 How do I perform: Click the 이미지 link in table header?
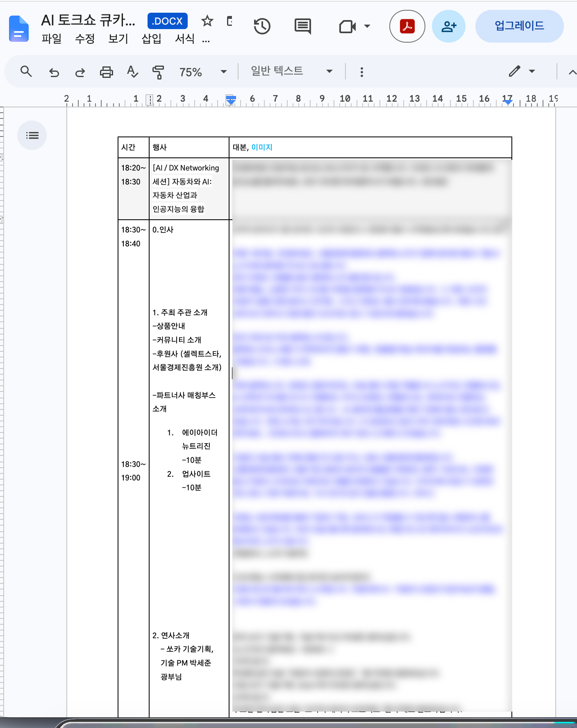(262, 147)
